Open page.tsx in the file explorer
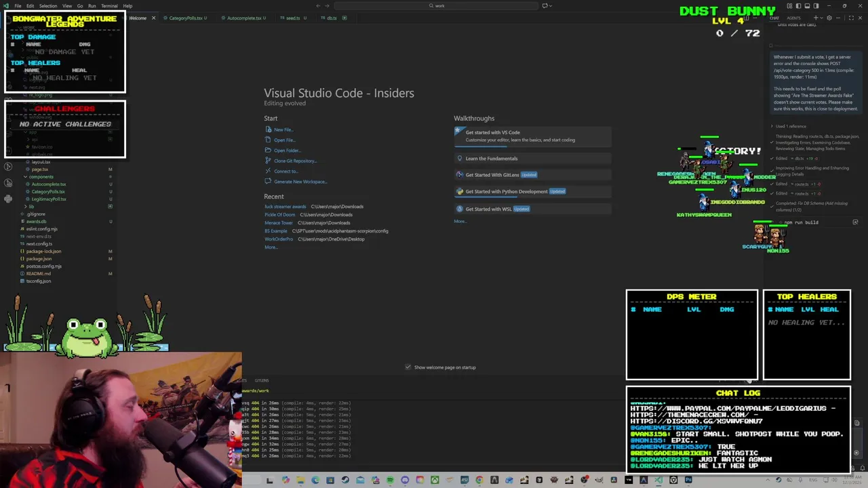The image size is (868, 488). tap(39, 169)
